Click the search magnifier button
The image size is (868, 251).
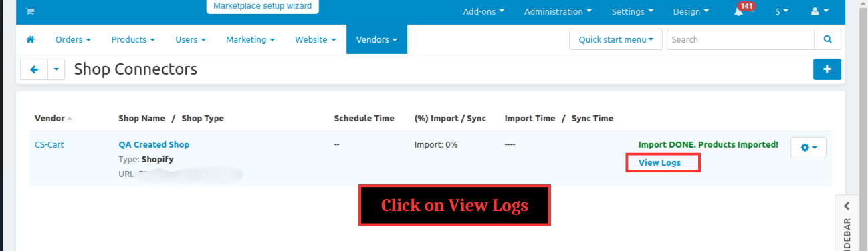[828, 39]
